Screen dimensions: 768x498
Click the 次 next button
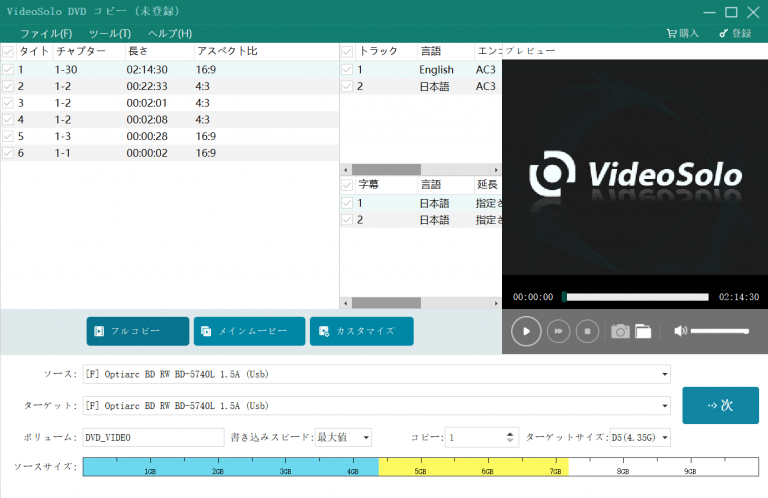(x=720, y=405)
